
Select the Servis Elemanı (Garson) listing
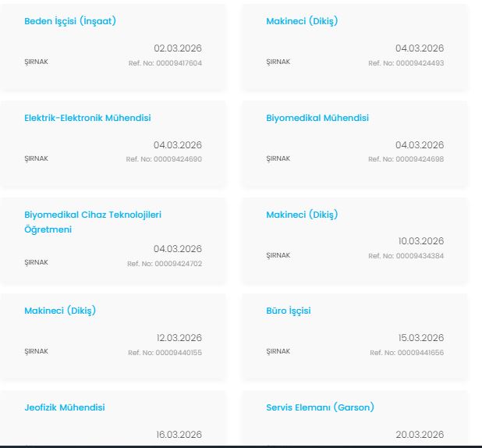320,407
